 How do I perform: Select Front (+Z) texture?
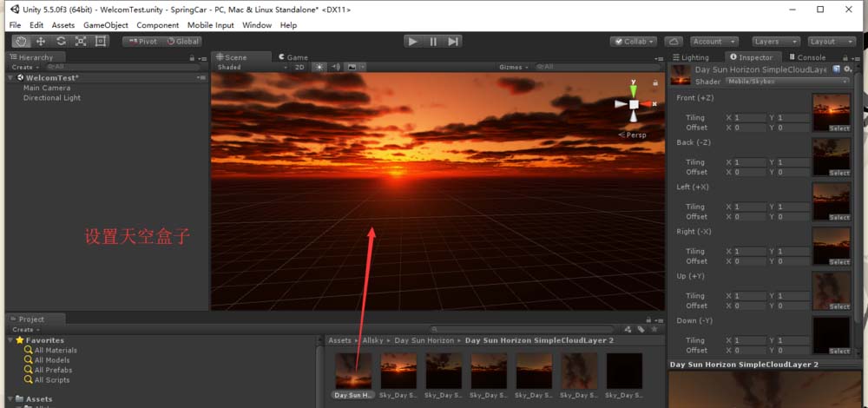coord(831,112)
